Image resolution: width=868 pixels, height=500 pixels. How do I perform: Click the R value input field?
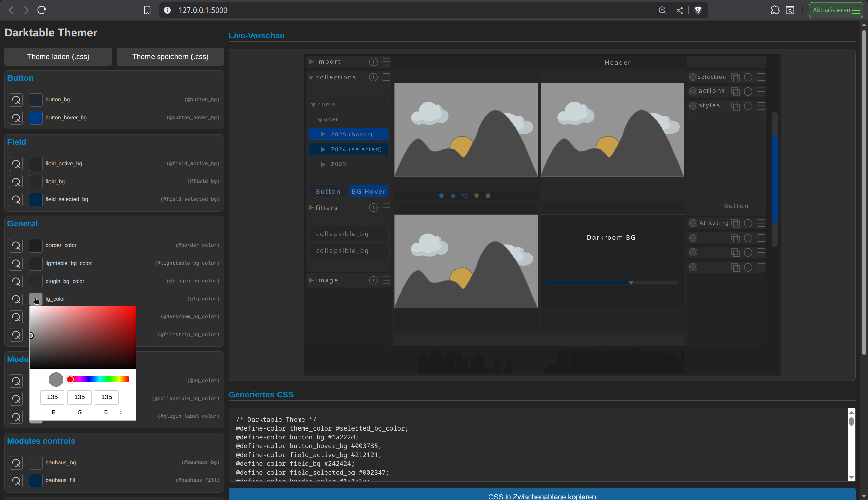[52, 397]
